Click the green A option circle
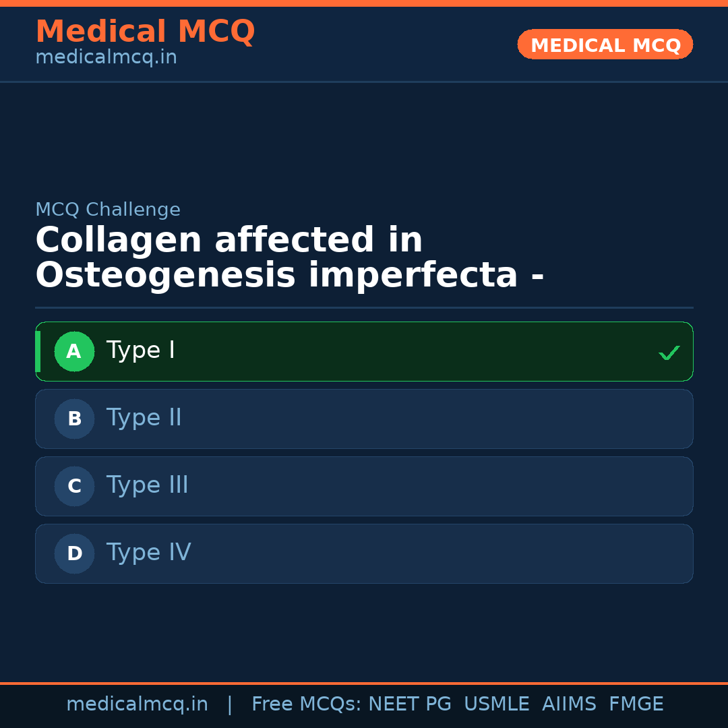This screenshot has height=728, width=728. [x=74, y=351]
